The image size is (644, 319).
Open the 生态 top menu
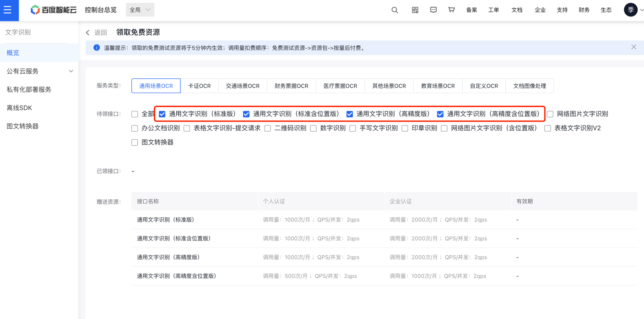(606, 10)
